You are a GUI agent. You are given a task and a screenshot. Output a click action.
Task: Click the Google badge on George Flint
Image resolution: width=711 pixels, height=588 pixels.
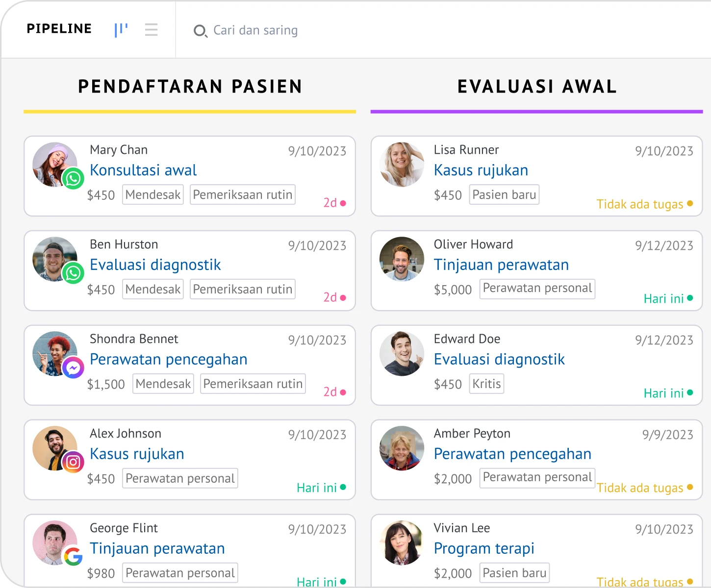pyautogui.click(x=73, y=556)
